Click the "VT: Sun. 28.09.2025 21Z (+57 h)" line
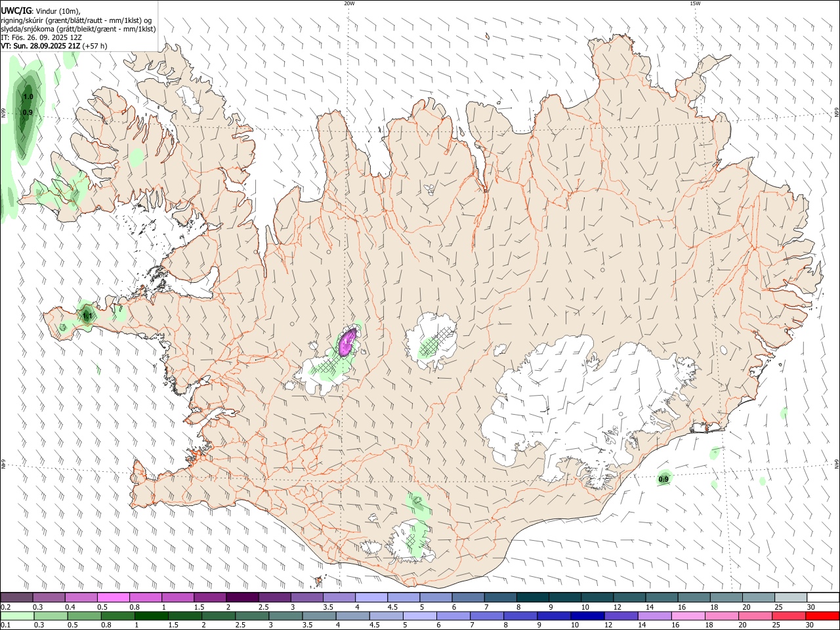 pyautogui.click(x=54, y=46)
